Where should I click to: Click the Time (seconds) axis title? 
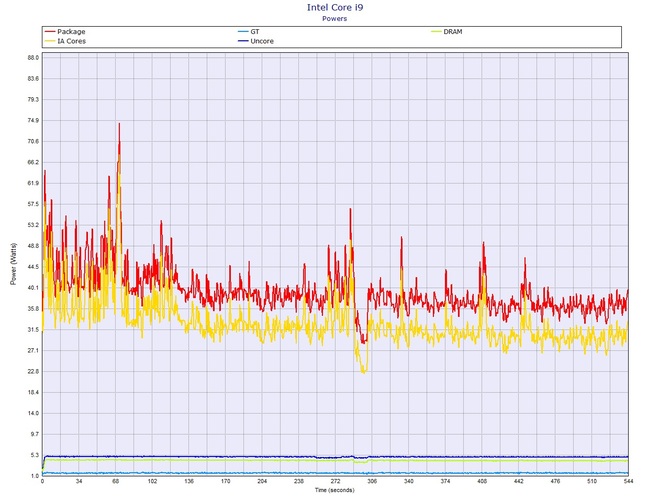click(335, 490)
